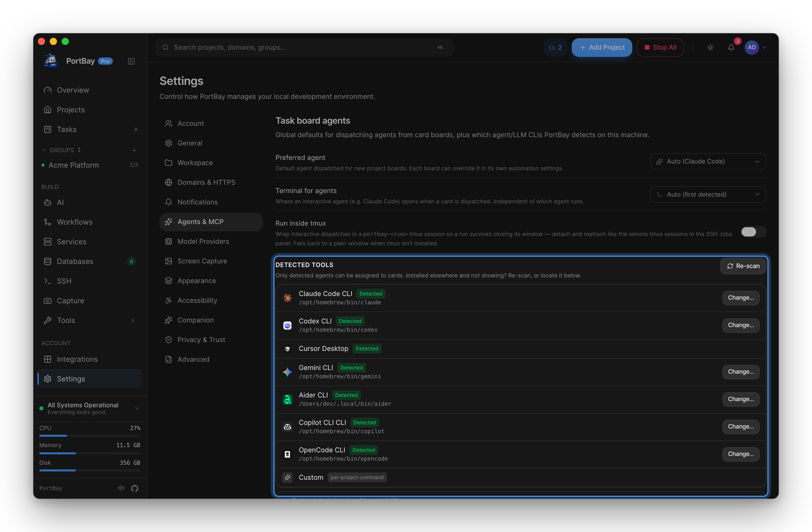The width and height of the screenshot is (812, 532).
Task: Click the PortBay logo in the sidebar
Action: tap(51, 61)
